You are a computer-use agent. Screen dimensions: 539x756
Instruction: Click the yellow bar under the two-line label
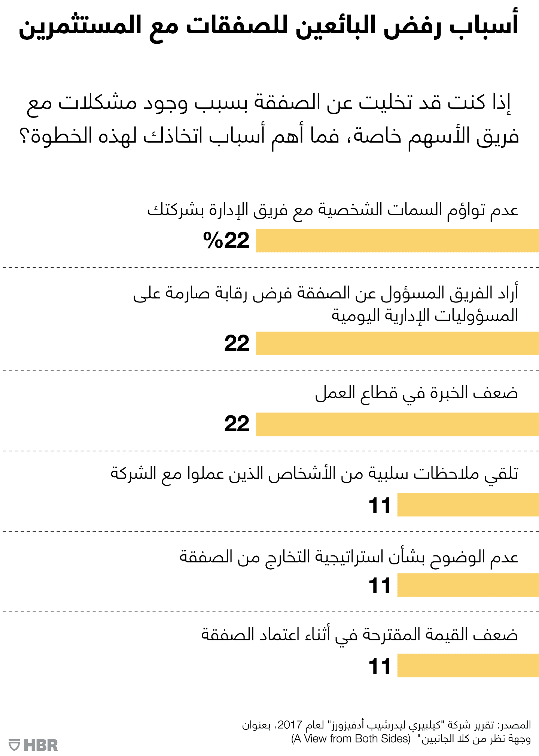[397, 343]
